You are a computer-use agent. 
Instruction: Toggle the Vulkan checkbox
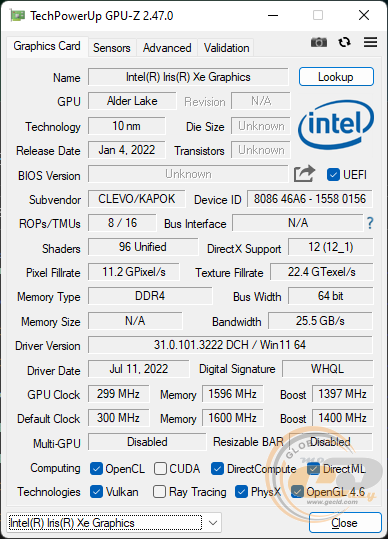click(x=96, y=492)
